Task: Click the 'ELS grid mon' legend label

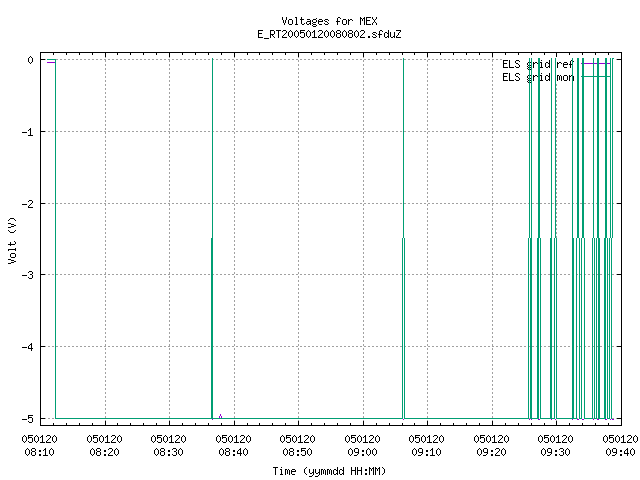Action: 538,77
